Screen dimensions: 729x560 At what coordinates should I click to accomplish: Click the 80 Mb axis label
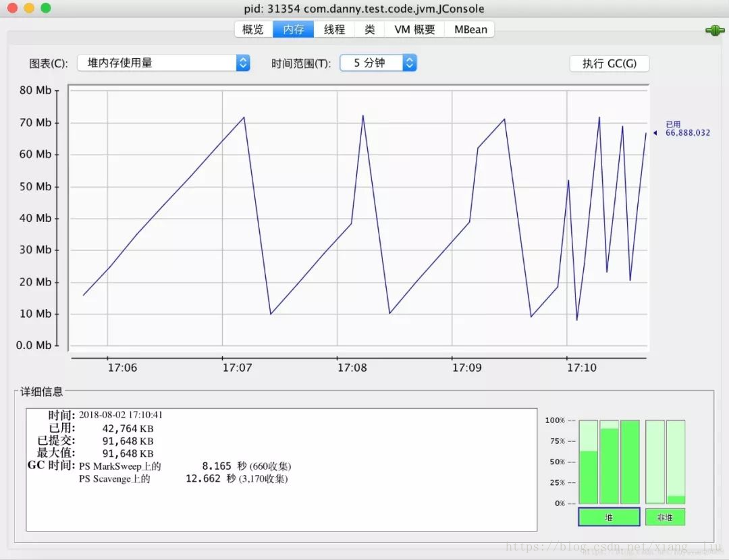coord(35,90)
